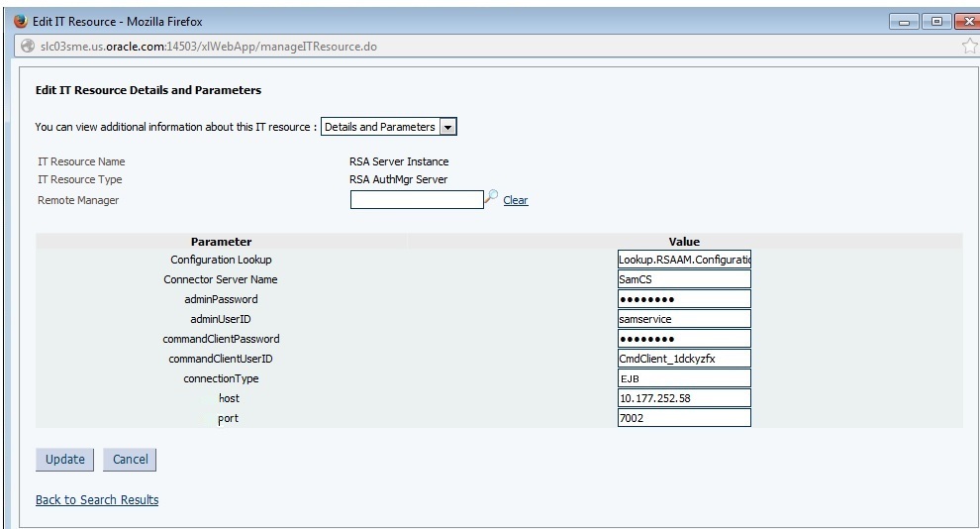The height and width of the screenshot is (529, 980).
Task: Click the Clear link for Remote Manager
Action: 516,200
